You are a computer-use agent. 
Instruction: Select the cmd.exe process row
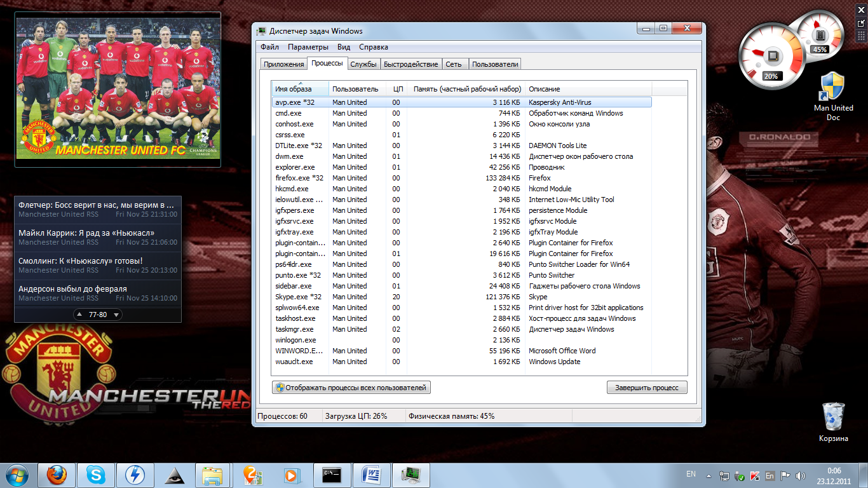coord(462,113)
